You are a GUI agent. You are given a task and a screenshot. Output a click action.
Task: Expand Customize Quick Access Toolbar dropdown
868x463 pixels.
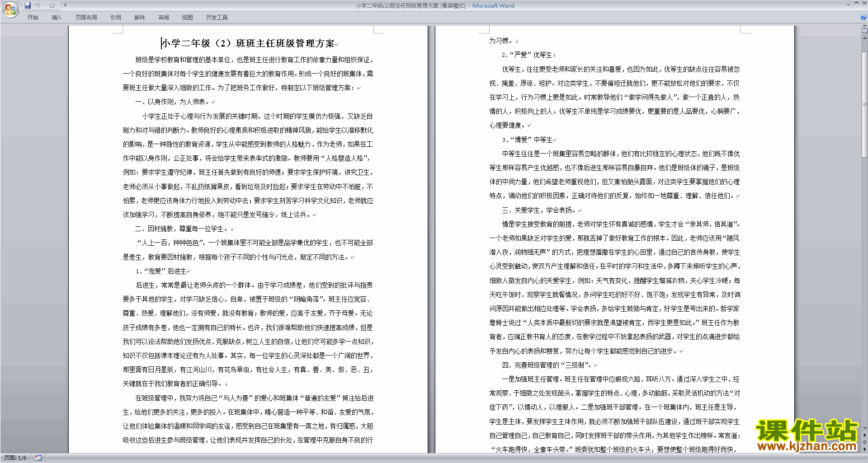pos(65,5)
